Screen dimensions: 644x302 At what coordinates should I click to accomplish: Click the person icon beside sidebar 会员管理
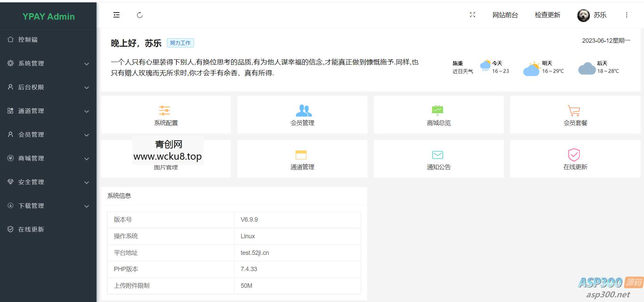(x=10, y=134)
